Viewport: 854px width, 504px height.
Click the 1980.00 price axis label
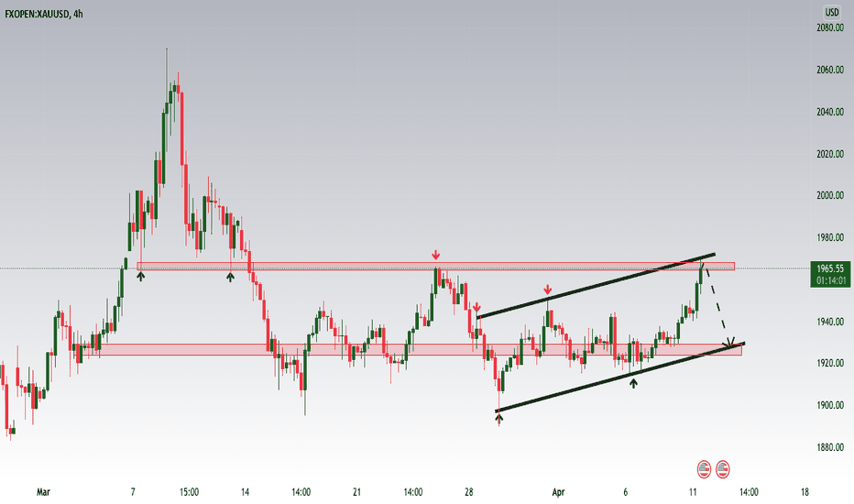click(x=830, y=237)
